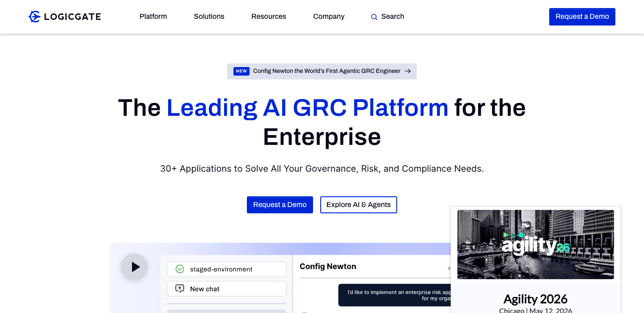Open the Resources menu

269,17
